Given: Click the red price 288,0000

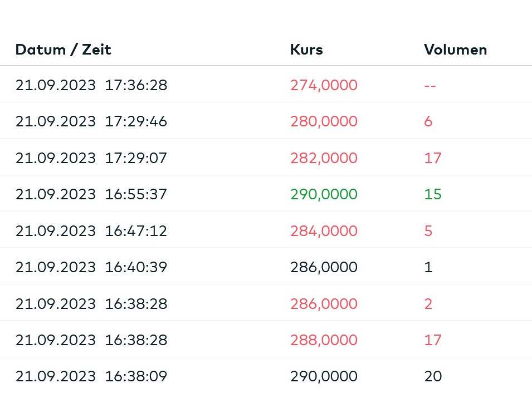Looking at the screenshot, I should click(324, 340).
